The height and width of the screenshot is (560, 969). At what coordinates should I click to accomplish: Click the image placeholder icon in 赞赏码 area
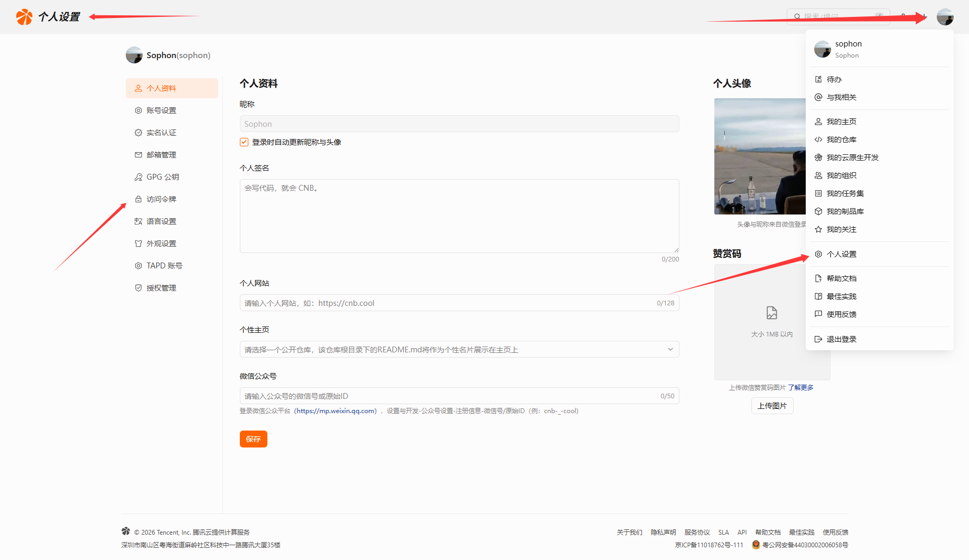click(772, 313)
